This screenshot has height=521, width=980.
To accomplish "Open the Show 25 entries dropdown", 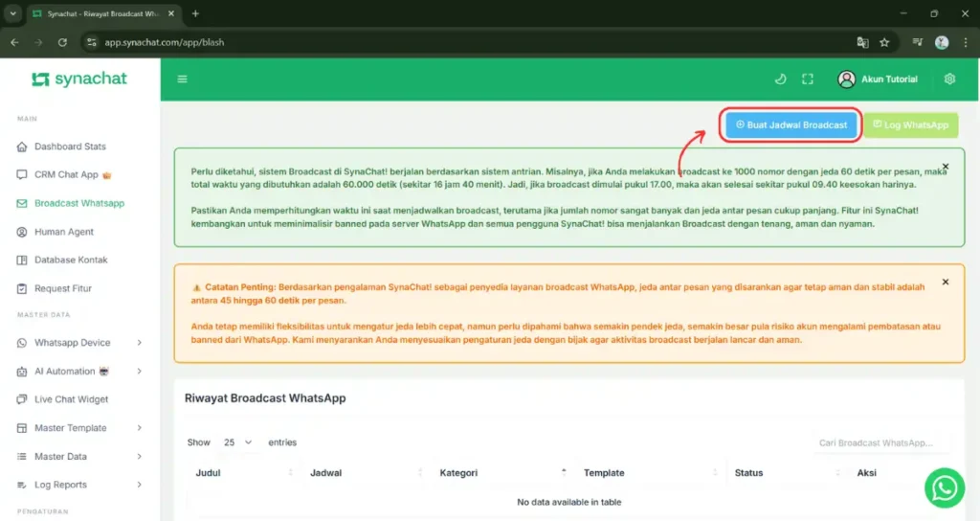I will pyautogui.click(x=237, y=442).
